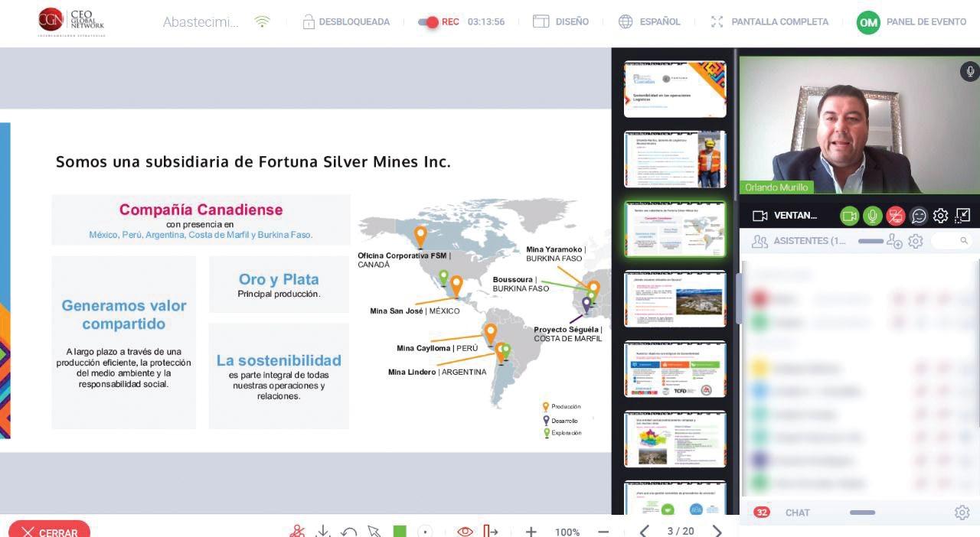Open the PANEL DE EVENTO
This screenshot has width=980, height=537.
[926, 22]
